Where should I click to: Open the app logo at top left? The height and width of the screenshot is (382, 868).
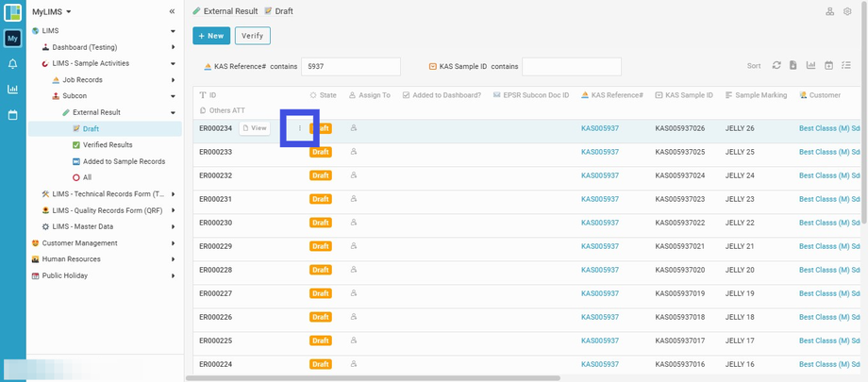coord(12,12)
